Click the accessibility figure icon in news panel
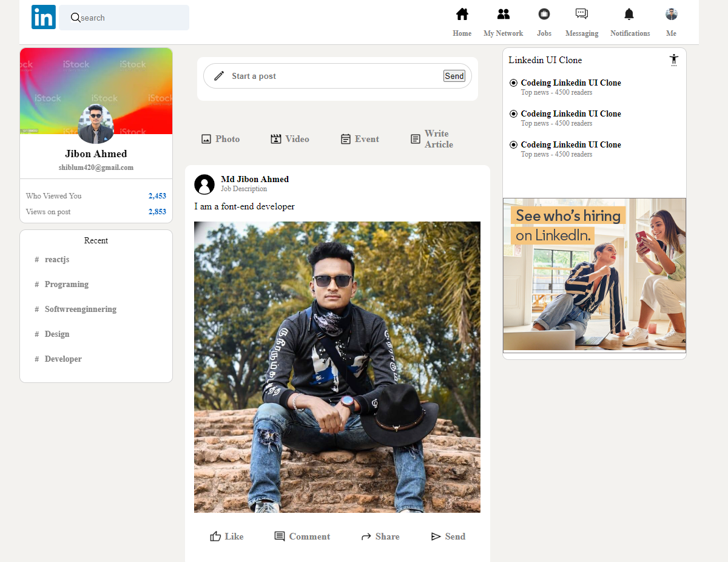 pyautogui.click(x=674, y=60)
